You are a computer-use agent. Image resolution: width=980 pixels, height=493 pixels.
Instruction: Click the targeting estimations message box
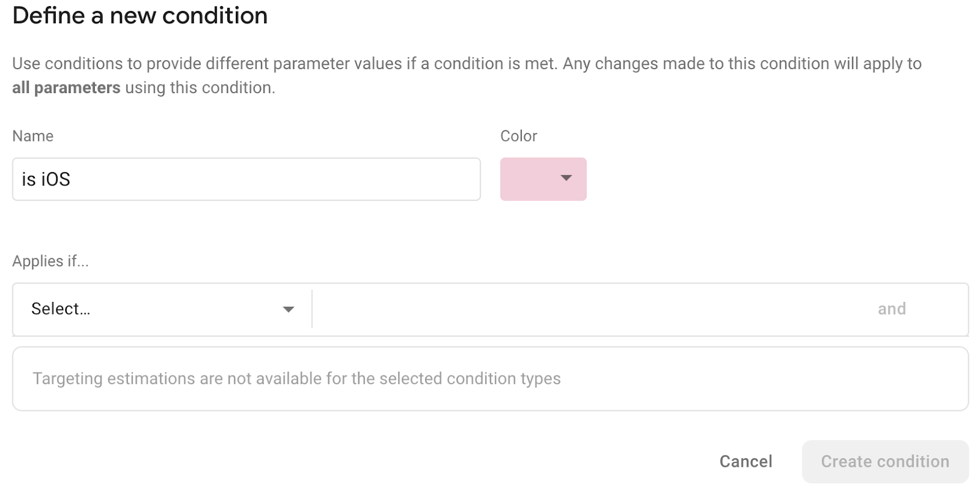pos(490,378)
